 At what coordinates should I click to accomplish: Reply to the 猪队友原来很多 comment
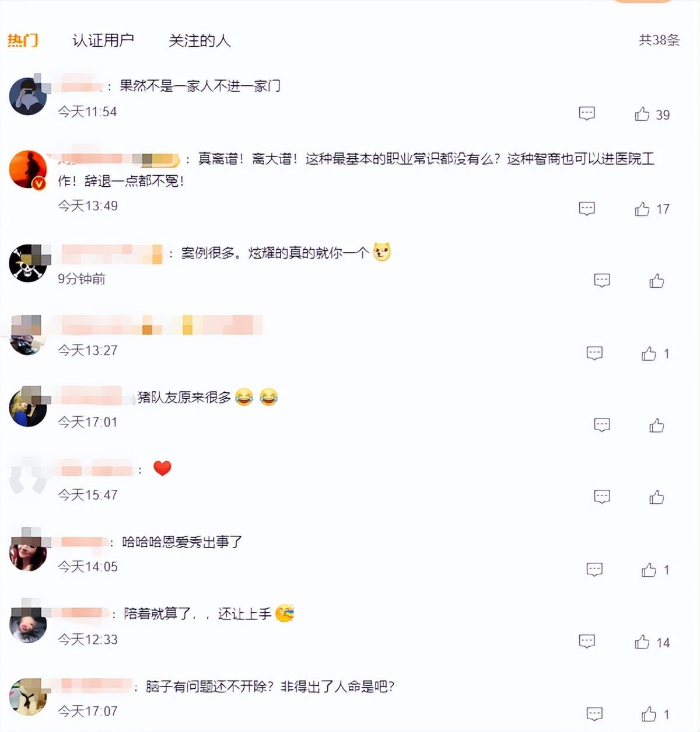pyautogui.click(x=602, y=424)
